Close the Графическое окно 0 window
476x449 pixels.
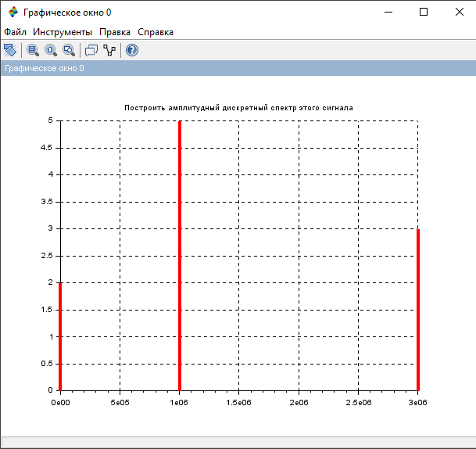[x=460, y=13]
